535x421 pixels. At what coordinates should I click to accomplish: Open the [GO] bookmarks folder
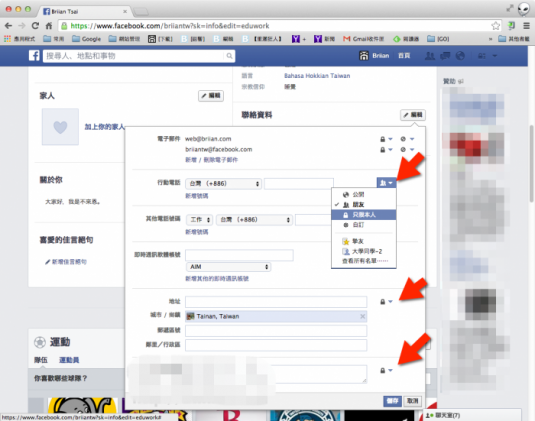438,39
